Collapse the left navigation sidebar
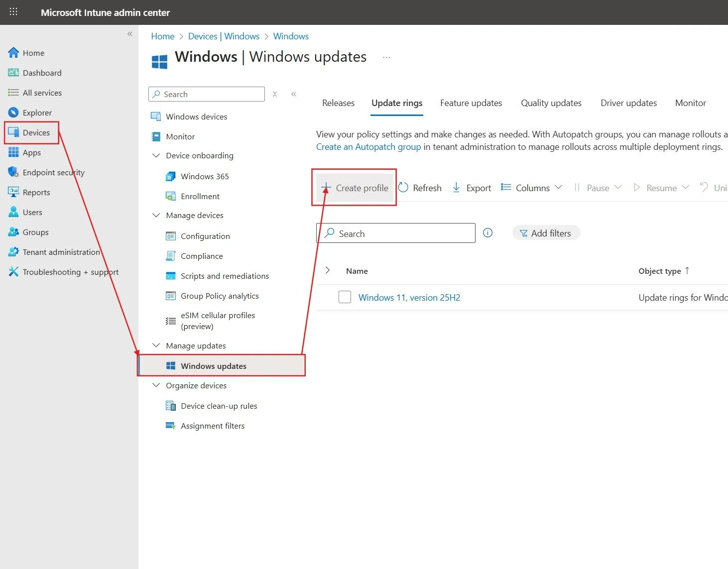Viewport: 728px width, 569px height. pos(130,34)
